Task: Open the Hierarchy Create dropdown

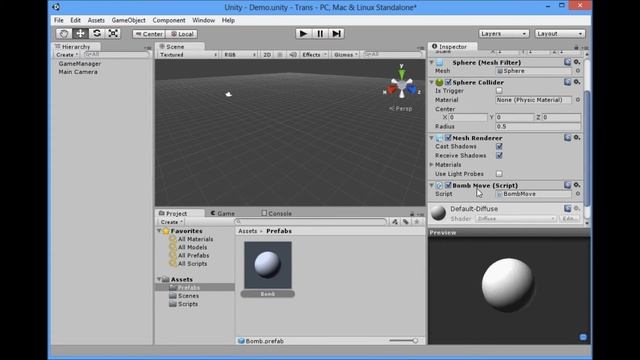Action: click(x=67, y=54)
